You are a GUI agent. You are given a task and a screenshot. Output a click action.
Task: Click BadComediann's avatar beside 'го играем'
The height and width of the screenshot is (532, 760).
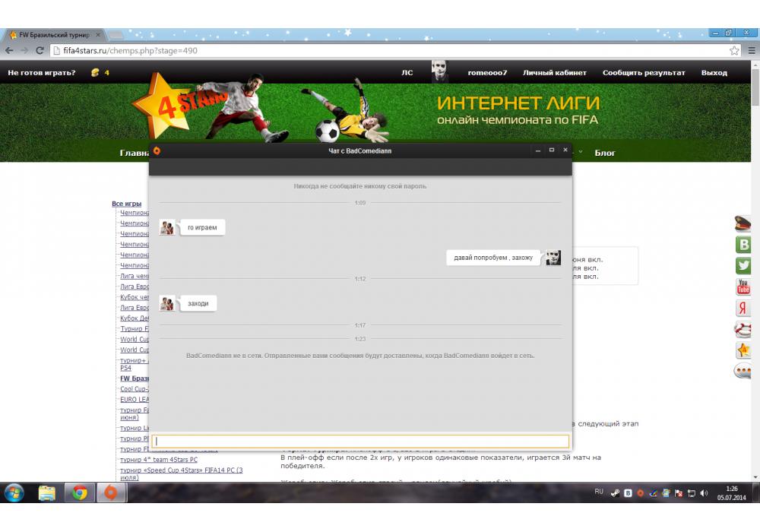click(x=166, y=227)
